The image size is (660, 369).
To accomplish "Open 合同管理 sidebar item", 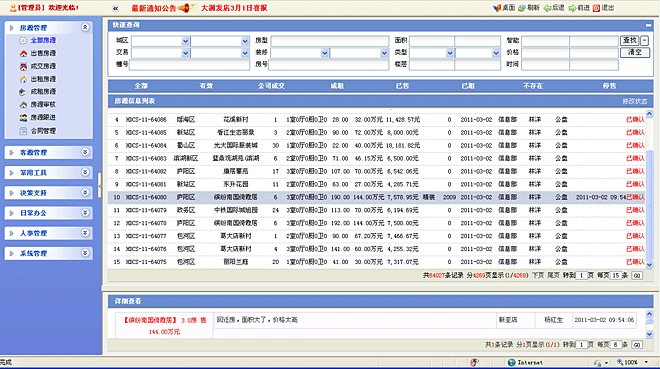I will (43, 131).
